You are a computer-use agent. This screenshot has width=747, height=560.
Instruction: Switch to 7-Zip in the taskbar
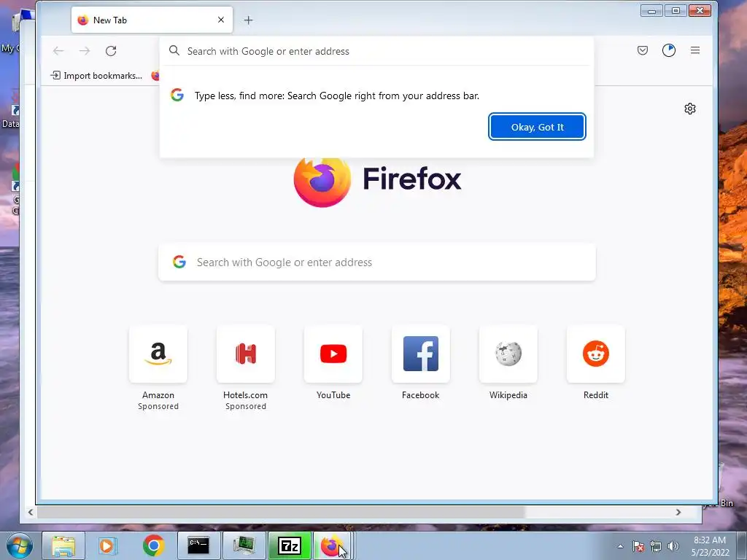click(289, 545)
